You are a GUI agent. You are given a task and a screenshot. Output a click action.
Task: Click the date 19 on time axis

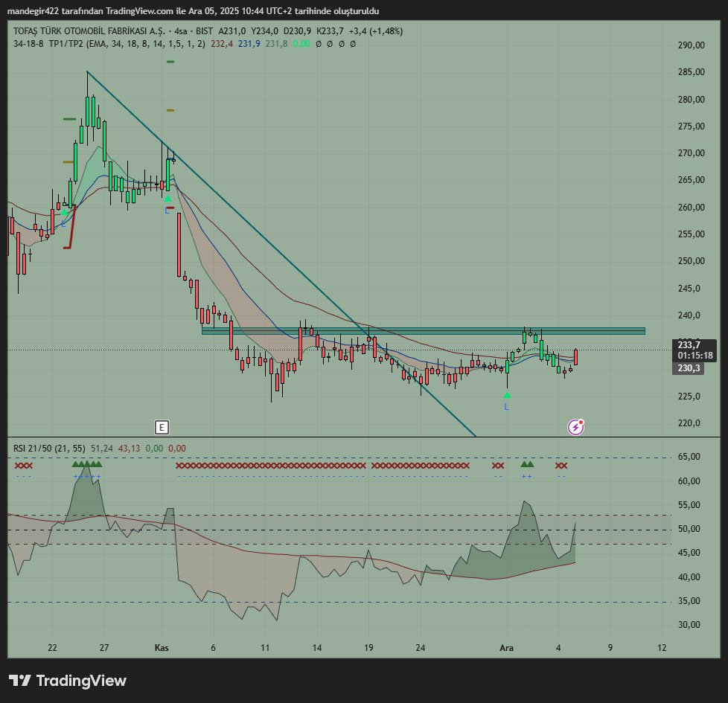point(368,648)
